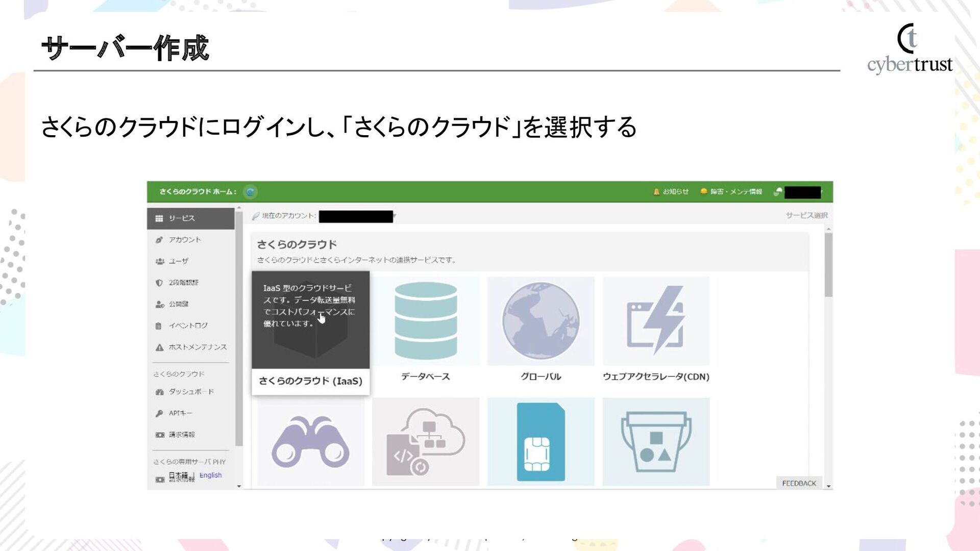The width and height of the screenshot is (980, 551).
Task: Open the binoculars service tile
Action: point(310,442)
